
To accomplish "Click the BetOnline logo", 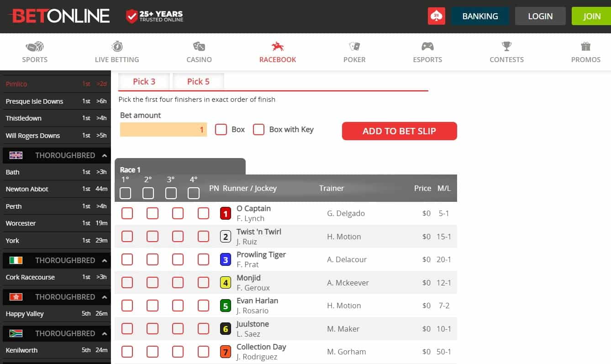I will [x=59, y=16].
